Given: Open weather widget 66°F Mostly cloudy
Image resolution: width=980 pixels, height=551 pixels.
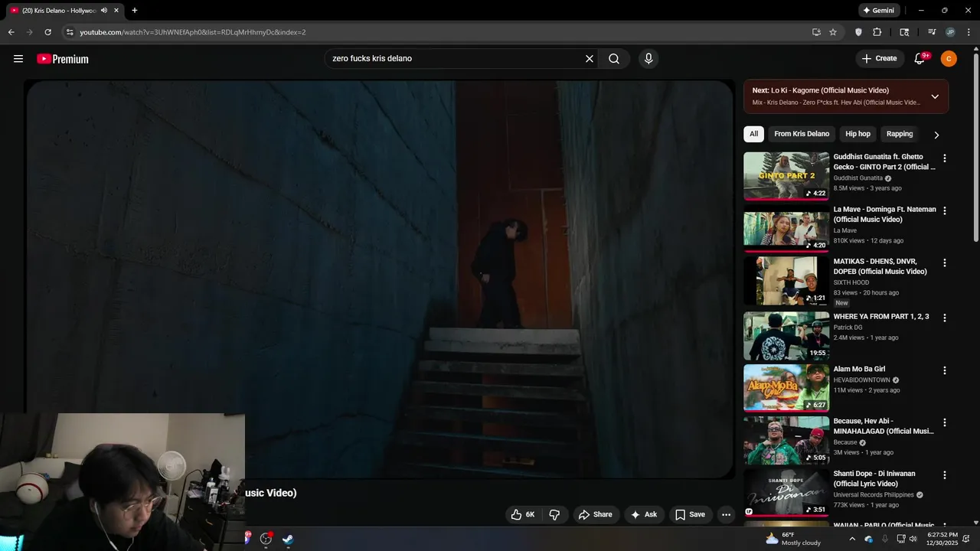Looking at the screenshot, I should (x=792, y=539).
